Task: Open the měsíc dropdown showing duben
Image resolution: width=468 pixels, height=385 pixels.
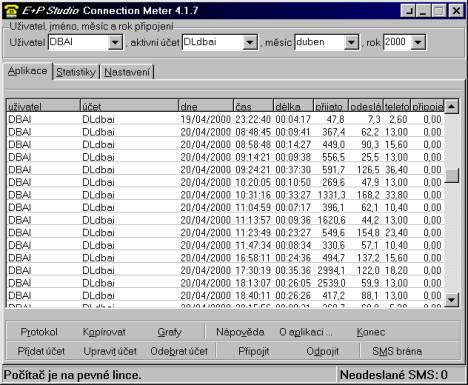Action: click(x=351, y=43)
